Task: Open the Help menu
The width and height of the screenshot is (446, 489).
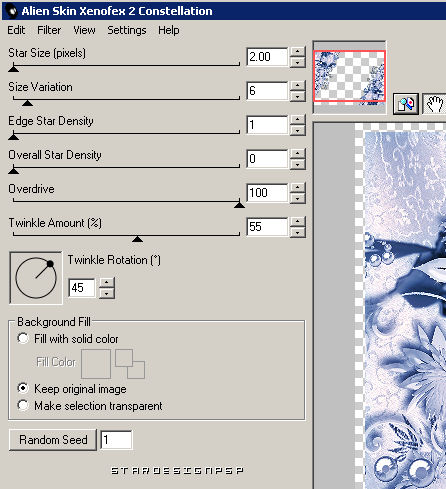Action: coord(169,30)
